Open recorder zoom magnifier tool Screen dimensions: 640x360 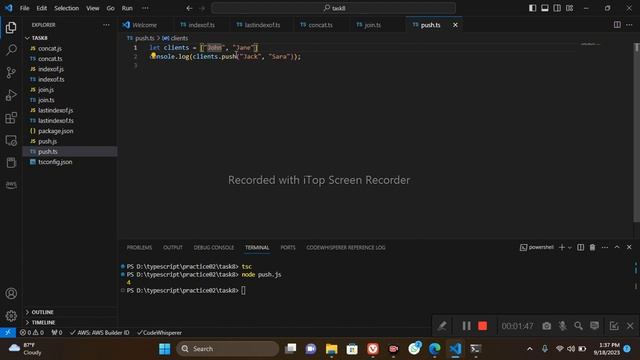pos(578,326)
